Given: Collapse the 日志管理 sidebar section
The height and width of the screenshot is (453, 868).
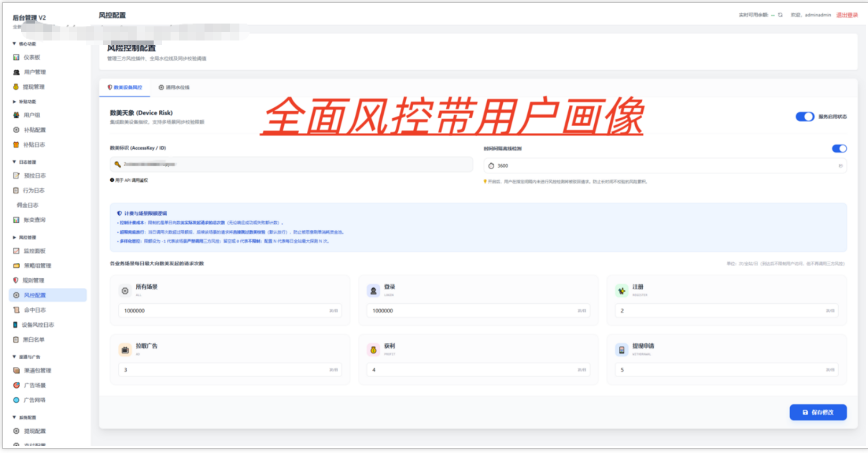Looking at the screenshot, I should 25,162.
